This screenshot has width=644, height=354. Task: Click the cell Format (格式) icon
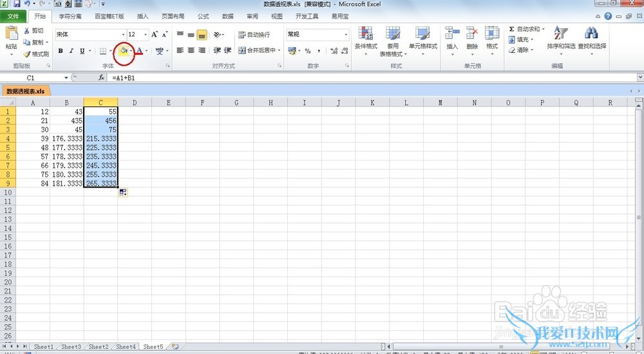(491, 34)
